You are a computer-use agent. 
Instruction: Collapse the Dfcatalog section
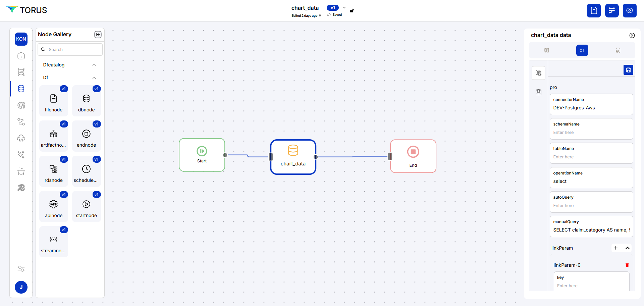click(94, 65)
